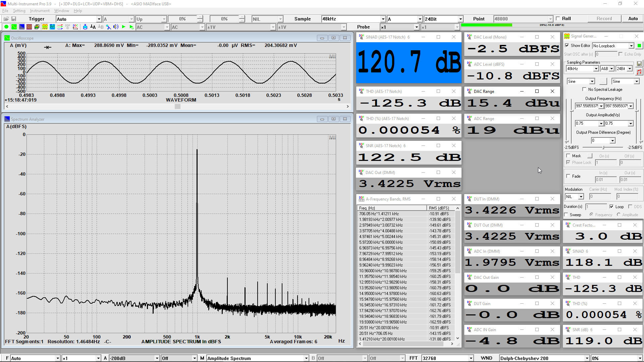Click the DDC derived data curve icon
This screenshot has height=362, width=644.
click(x=75, y=27)
